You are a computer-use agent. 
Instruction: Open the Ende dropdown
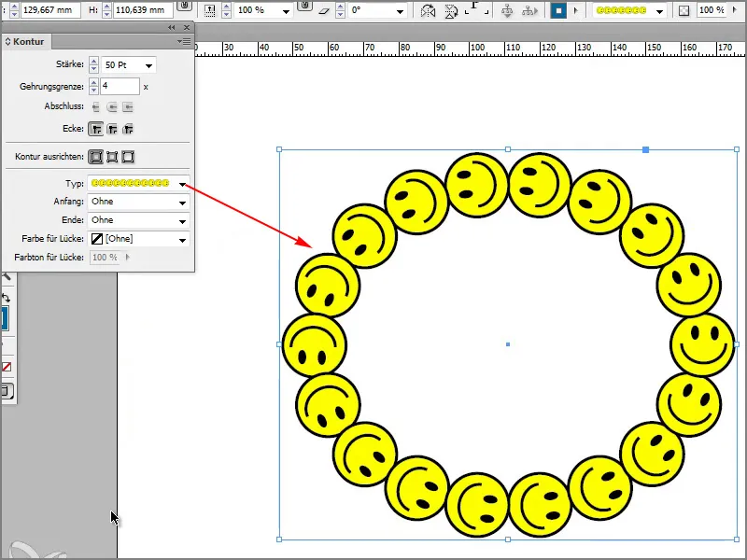pyautogui.click(x=180, y=220)
